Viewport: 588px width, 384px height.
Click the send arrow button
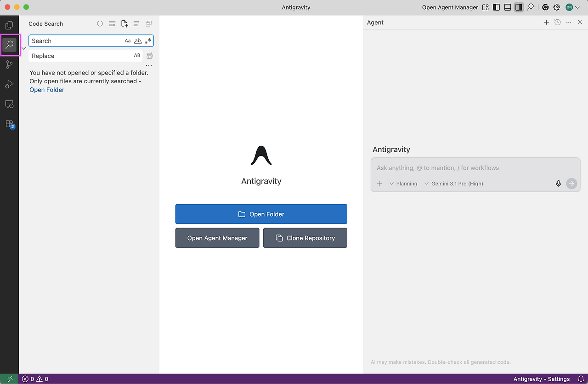(x=571, y=183)
